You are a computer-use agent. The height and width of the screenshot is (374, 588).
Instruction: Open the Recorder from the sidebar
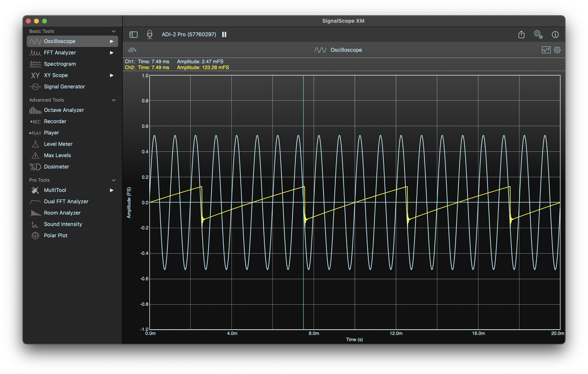pyautogui.click(x=56, y=121)
